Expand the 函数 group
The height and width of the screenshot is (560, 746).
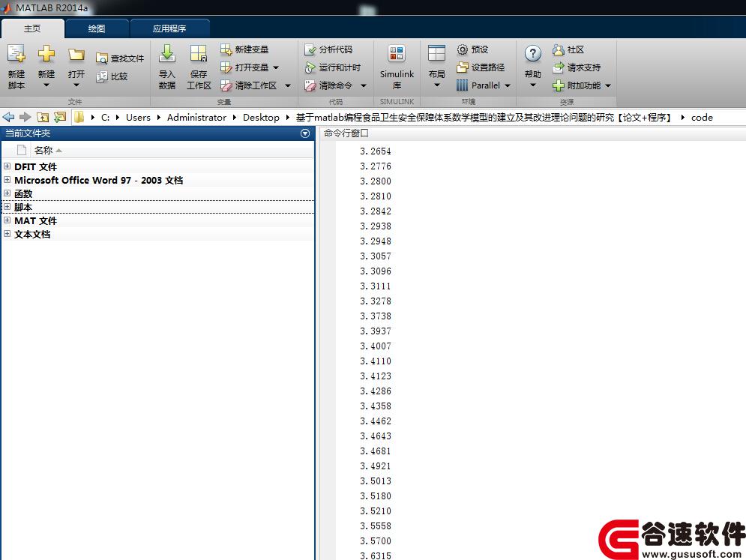tap(7, 193)
